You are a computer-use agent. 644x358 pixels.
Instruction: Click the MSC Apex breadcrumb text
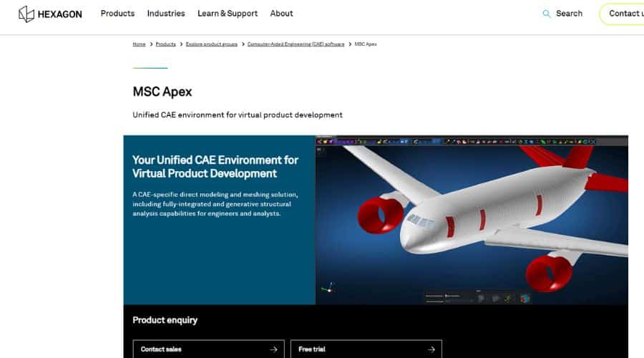pos(366,44)
